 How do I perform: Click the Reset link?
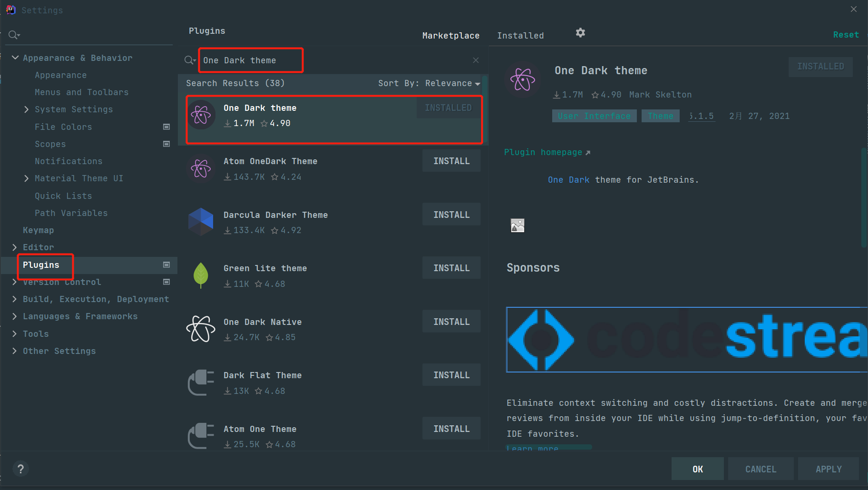click(846, 35)
